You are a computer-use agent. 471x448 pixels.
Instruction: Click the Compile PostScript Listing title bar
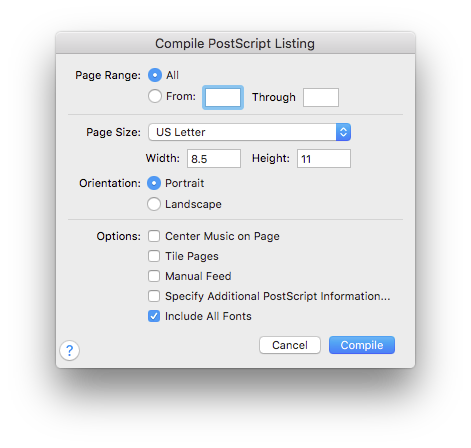tap(235, 43)
